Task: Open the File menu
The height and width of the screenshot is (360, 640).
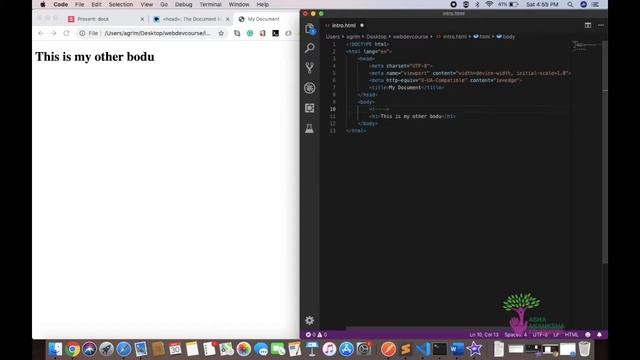Action: (80, 4)
